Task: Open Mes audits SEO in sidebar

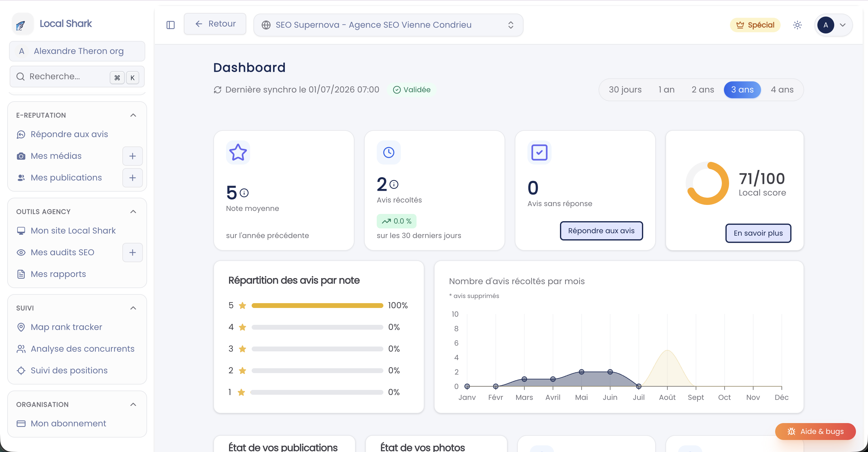Action: [62, 252]
